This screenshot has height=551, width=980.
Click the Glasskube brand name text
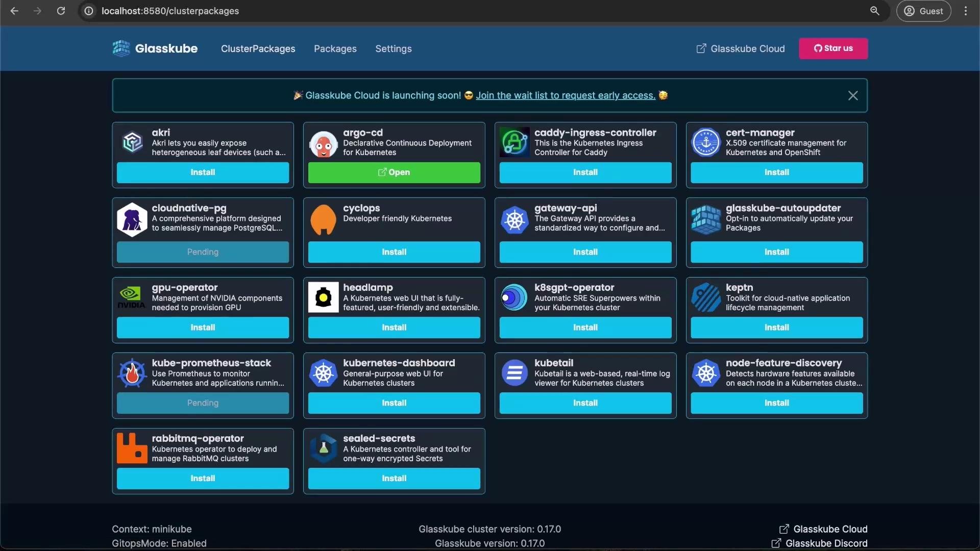166,48
